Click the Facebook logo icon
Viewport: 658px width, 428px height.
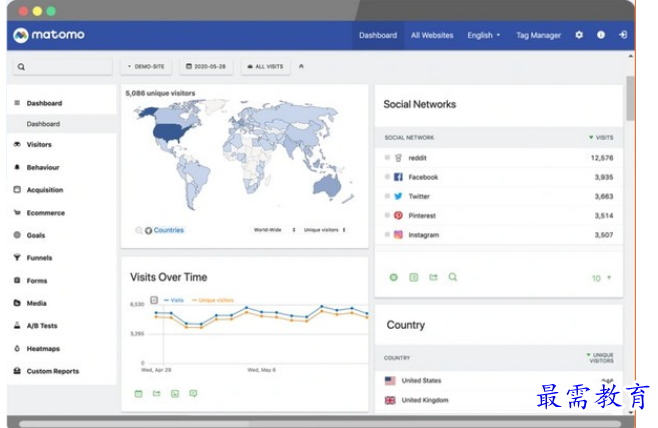pos(398,177)
